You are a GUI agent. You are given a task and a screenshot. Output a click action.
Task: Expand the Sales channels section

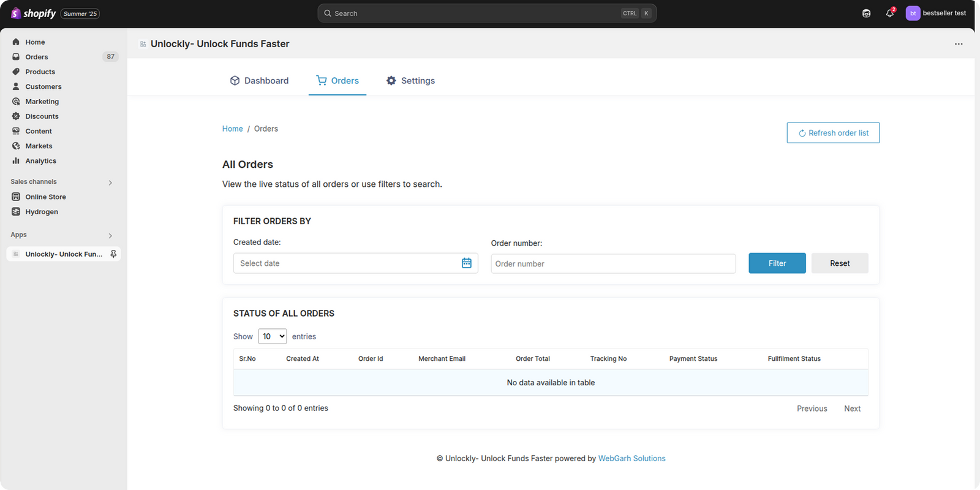pyautogui.click(x=110, y=183)
